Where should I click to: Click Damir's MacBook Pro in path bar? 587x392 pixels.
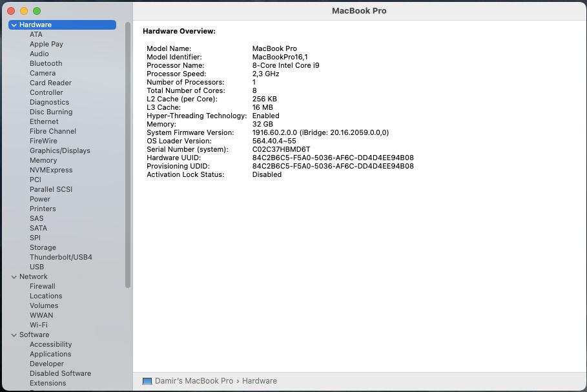(x=194, y=381)
